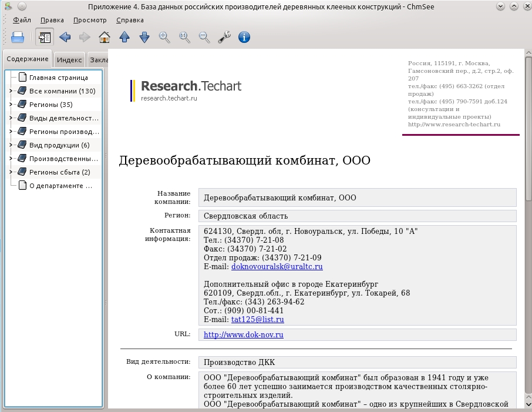Jump to next page with down arrow
Viewport: 532px width, 412px height.
pos(144,37)
